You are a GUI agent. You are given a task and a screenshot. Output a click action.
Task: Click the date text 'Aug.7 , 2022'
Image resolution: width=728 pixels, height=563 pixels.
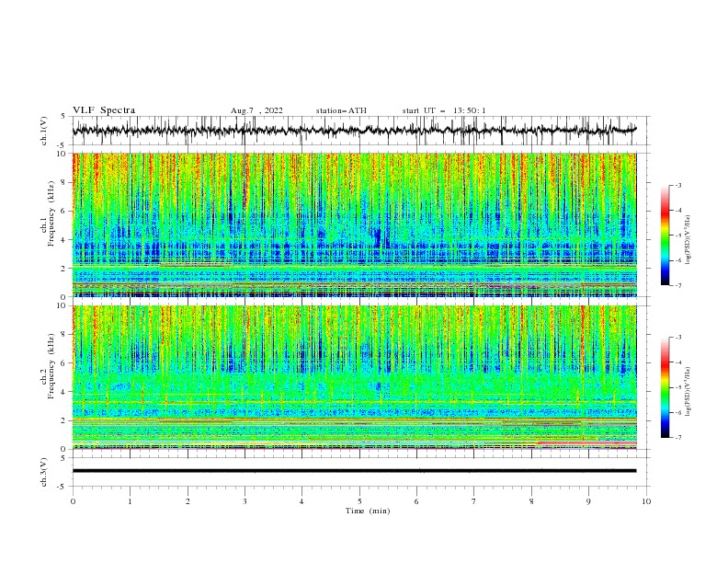[256, 110]
